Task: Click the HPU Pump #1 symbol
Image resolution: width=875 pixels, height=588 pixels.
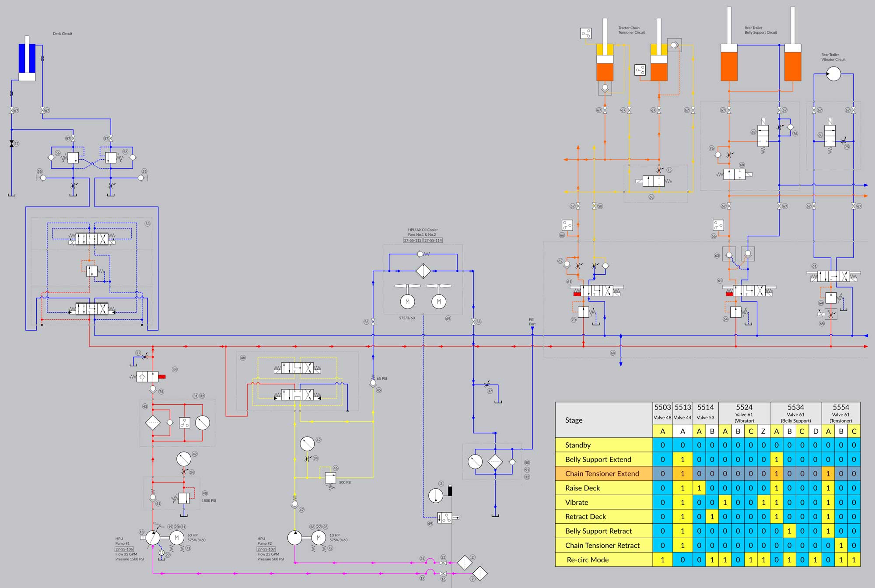Action: (153, 538)
